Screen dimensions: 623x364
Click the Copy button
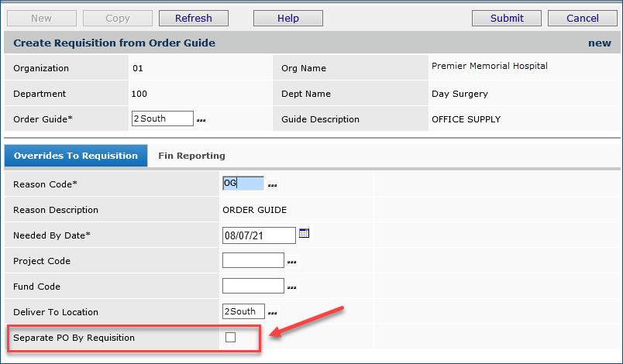[118, 18]
